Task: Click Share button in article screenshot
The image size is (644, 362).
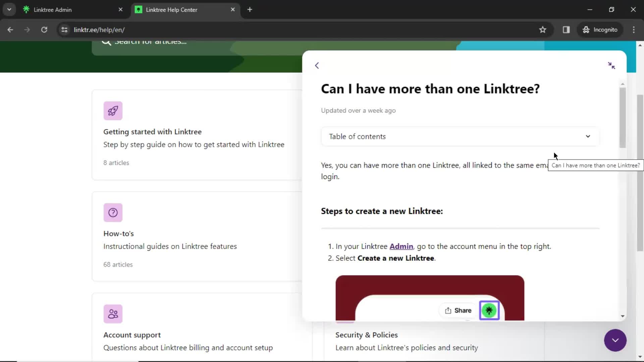Action: click(458, 311)
